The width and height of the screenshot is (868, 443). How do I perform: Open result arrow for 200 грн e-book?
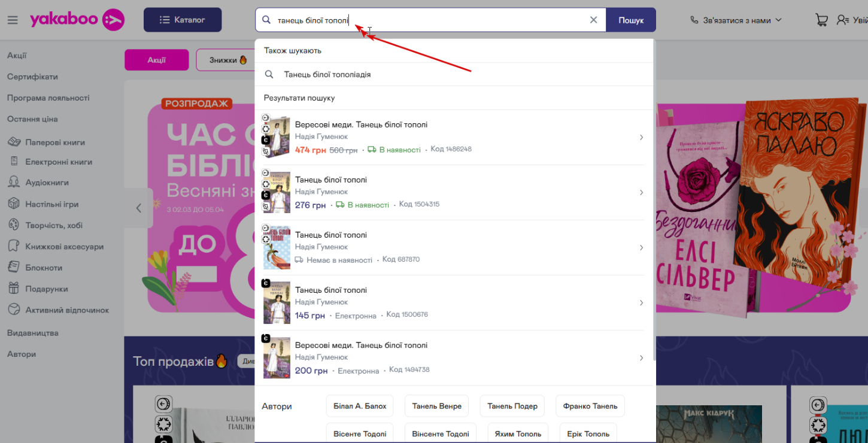pyautogui.click(x=641, y=357)
